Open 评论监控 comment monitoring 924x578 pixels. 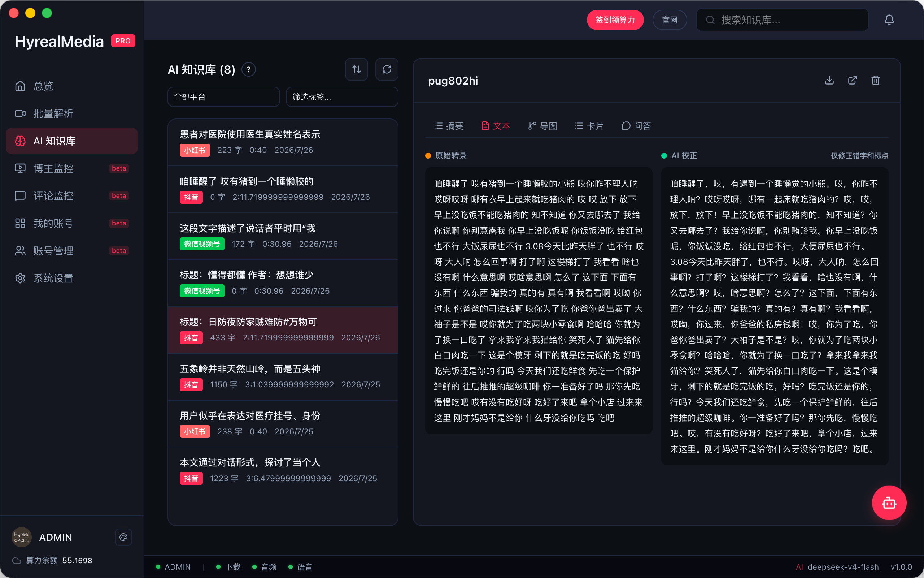pos(72,196)
